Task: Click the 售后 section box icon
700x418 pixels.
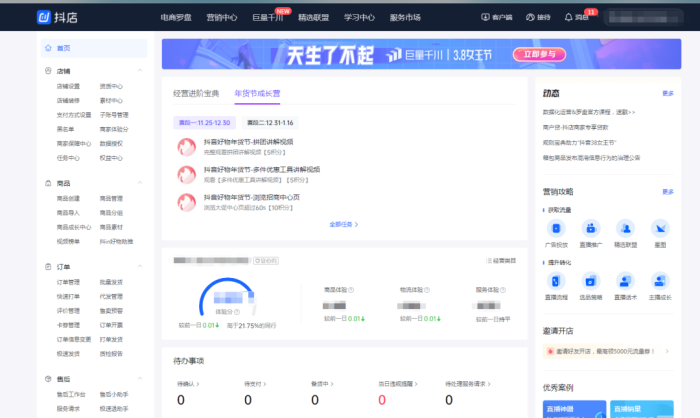Action: 48,379
